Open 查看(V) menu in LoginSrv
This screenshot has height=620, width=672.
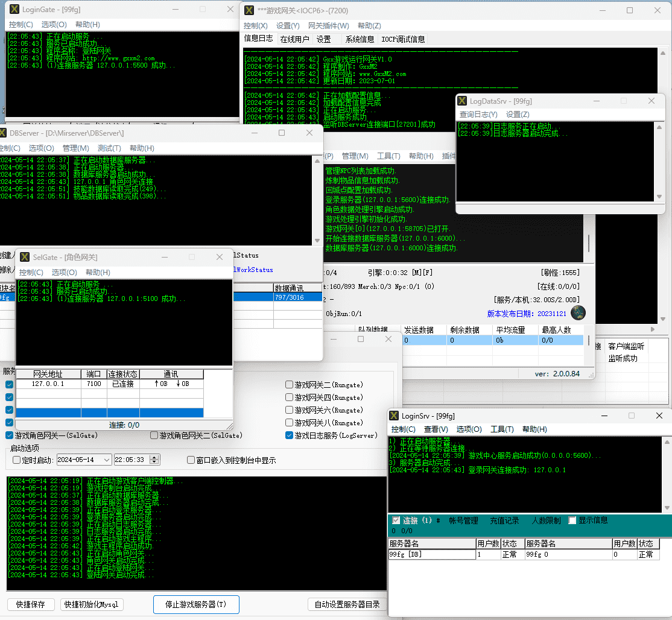click(x=436, y=429)
